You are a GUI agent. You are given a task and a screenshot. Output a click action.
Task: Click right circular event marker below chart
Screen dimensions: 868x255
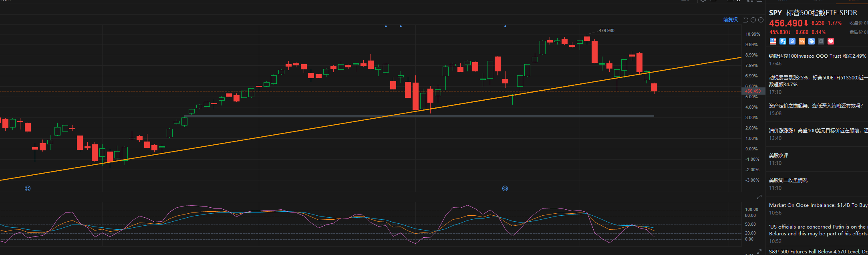click(505, 188)
